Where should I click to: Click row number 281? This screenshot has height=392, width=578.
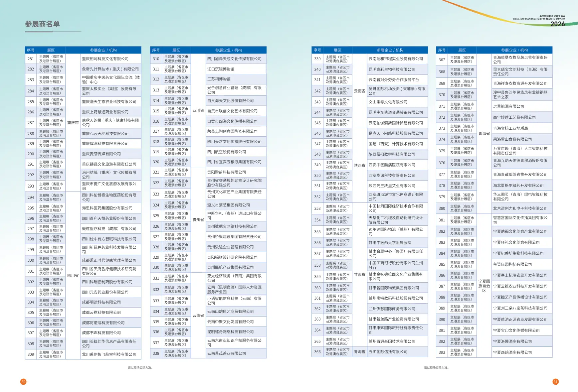coord(31,59)
